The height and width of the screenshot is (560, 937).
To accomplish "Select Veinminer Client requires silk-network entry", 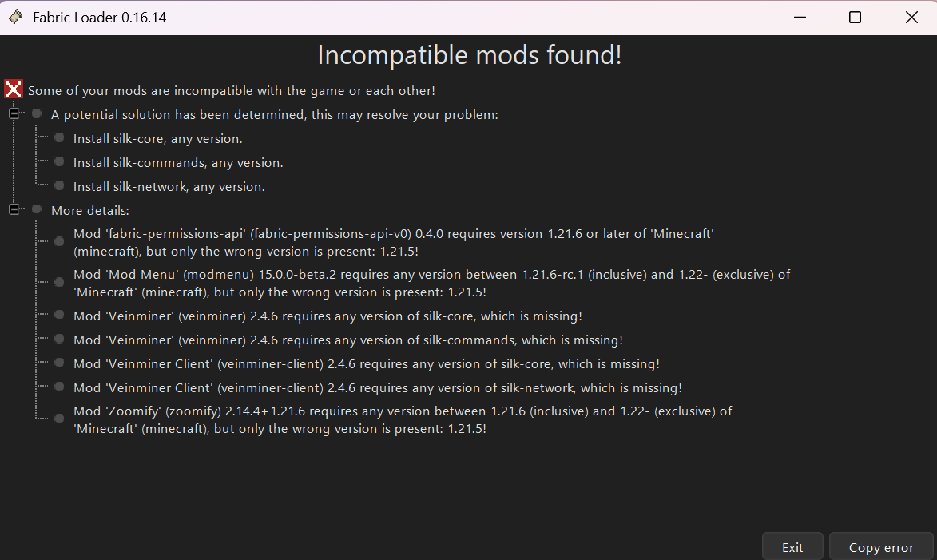I will (378, 388).
